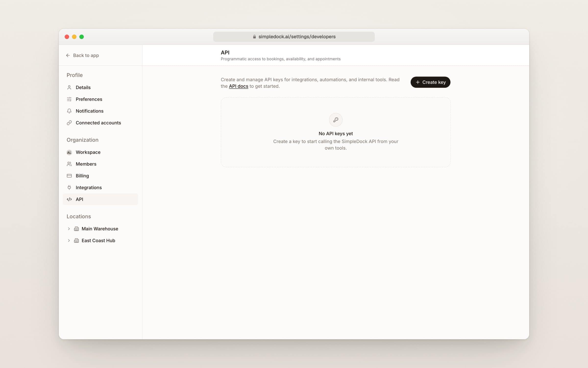Select the API sidebar item
This screenshot has height=368, width=588.
pyautogui.click(x=100, y=199)
